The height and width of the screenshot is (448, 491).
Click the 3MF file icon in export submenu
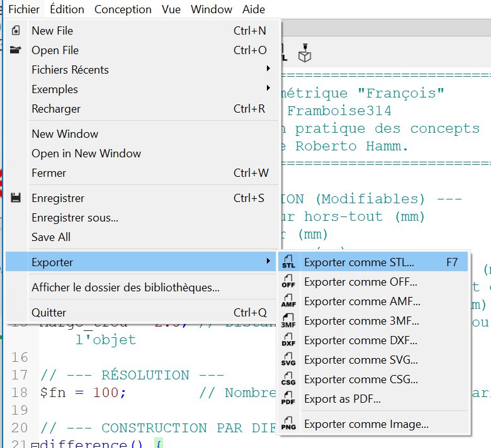tap(288, 321)
